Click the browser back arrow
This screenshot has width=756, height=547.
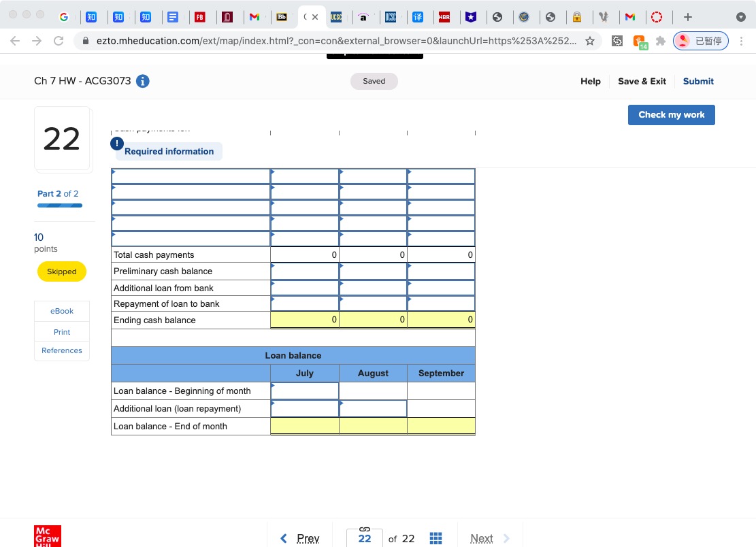coord(15,41)
